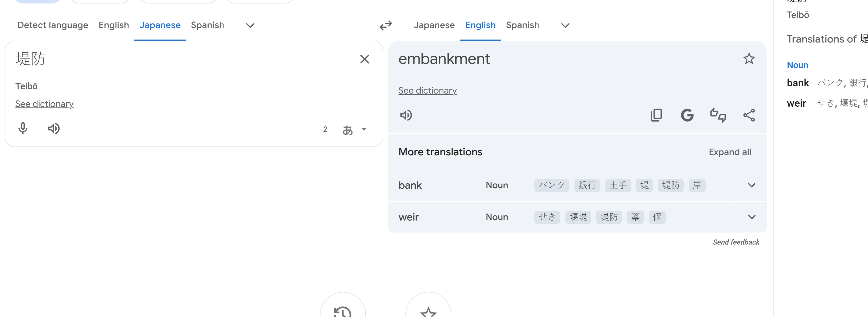Expand more target languages chevron
Image resolution: width=868 pixels, height=317 pixels.
coord(565,25)
